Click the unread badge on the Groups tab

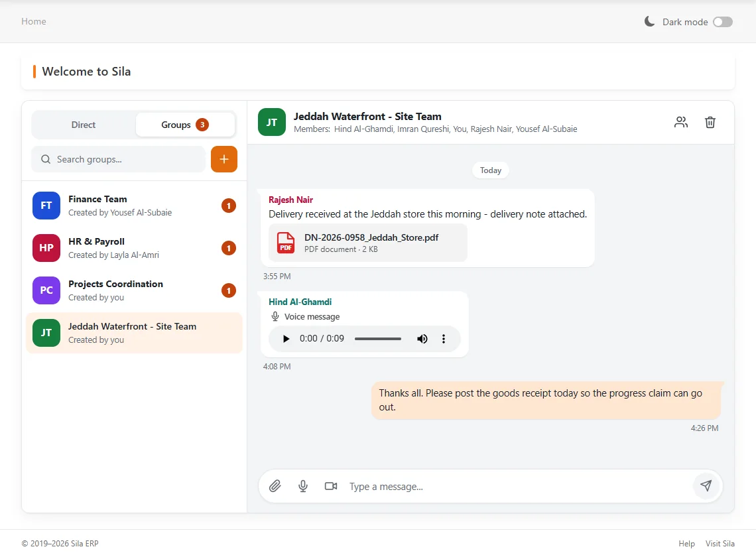click(x=202, y=125)
